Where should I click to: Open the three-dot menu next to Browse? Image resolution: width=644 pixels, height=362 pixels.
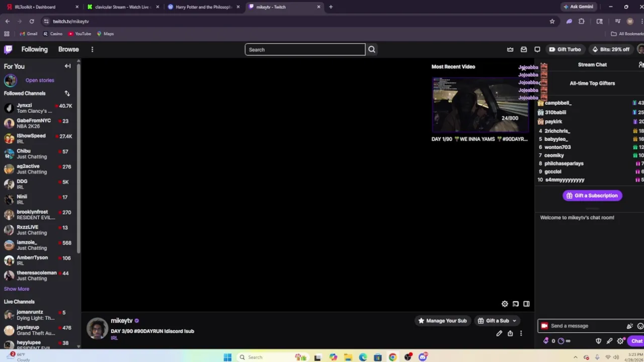tap(92, 49)
